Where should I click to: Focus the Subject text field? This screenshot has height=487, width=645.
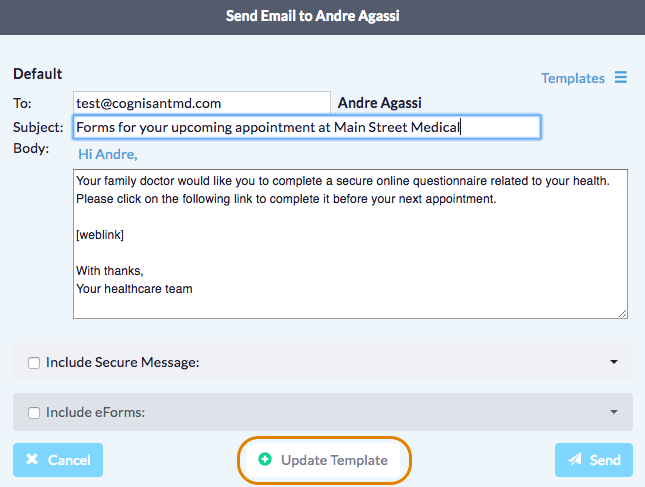pyautogui.click(x=306, y=127)
